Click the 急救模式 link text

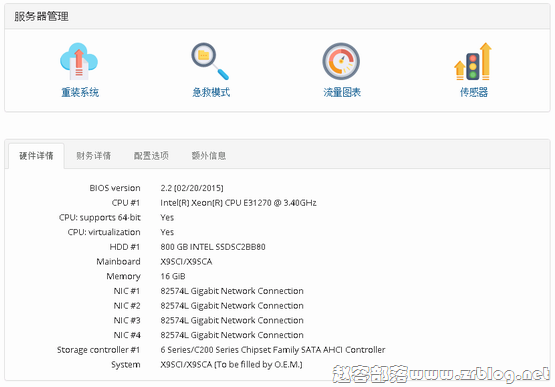click(211, 92)
